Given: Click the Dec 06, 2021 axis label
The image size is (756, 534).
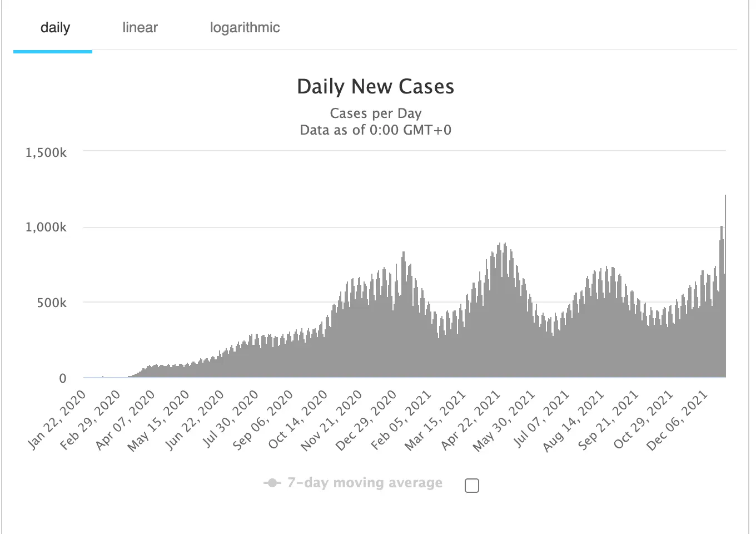Looking at the screenshot, I should click(677, 420).
